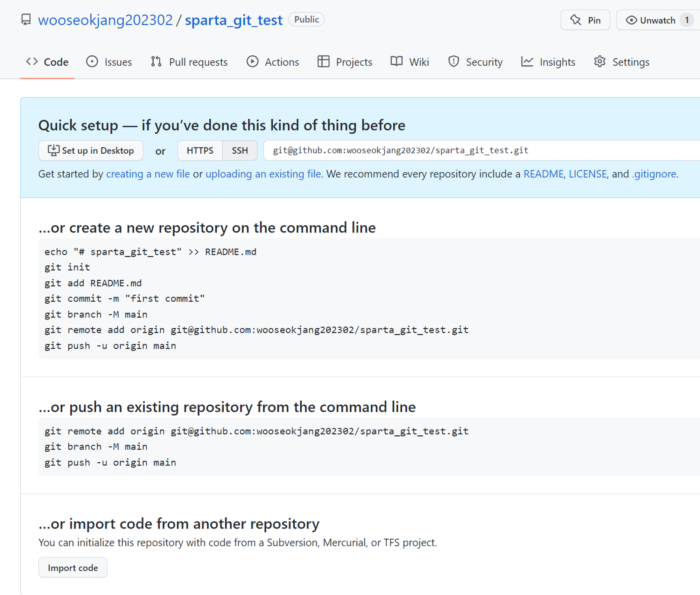The width and height of the screenshot is (700, 595).
Task: Open the .gitignore link
Action: click(x=654, y=174)
